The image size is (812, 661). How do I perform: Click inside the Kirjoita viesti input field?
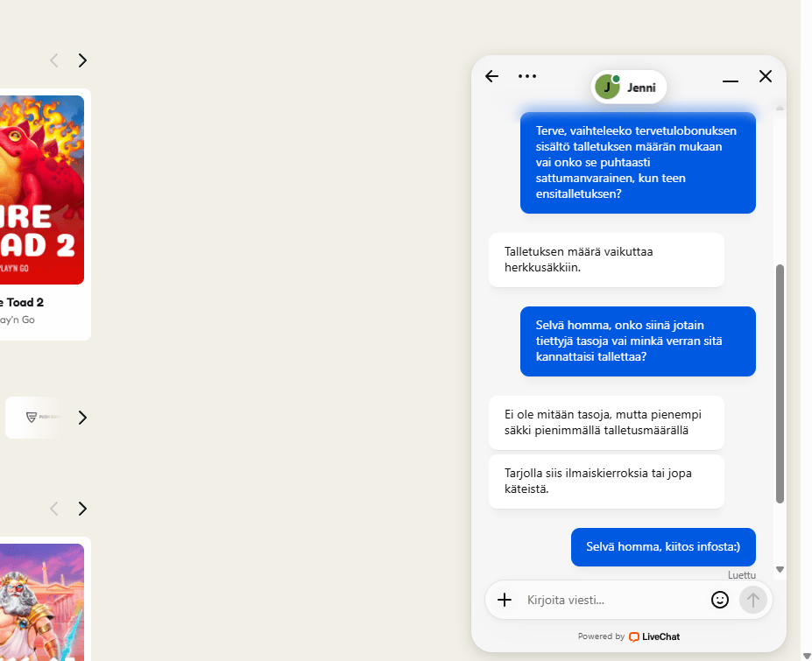596,600
